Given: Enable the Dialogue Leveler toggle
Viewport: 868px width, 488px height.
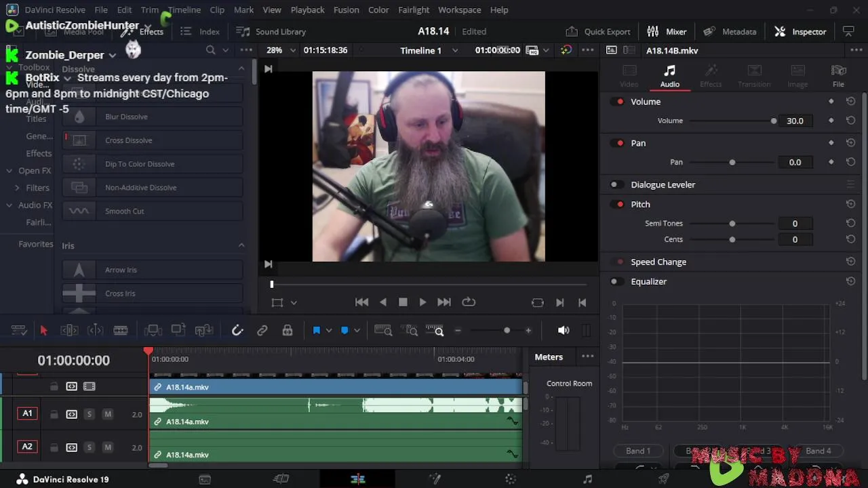Looking at the screenshot, I should [x=616, y=184].
